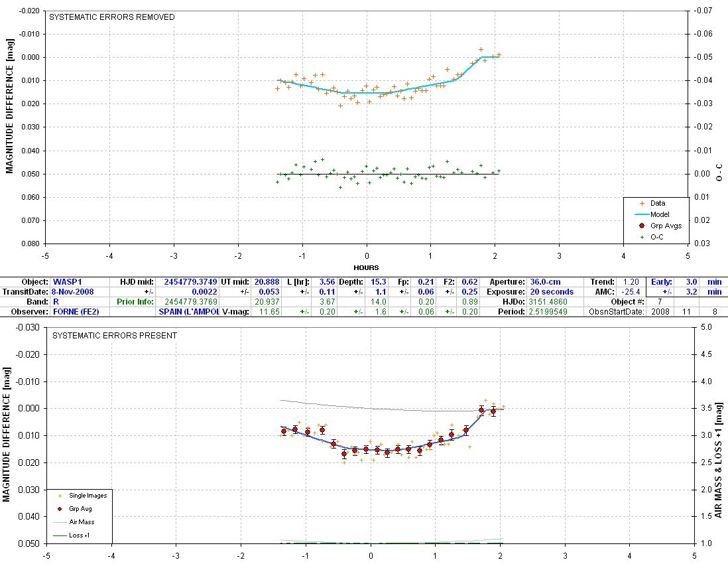The image size is (728, 564).
Task: Select the SPAIN (L'AMPOL location cell
Action: (x=188, y=312)
